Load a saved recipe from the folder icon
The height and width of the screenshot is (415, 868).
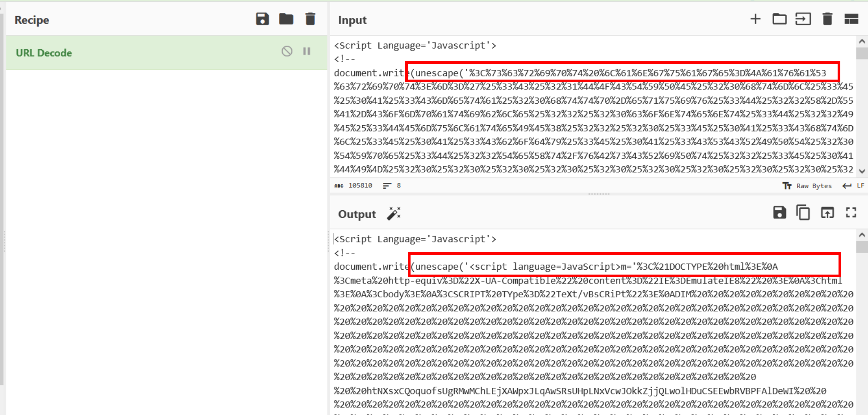tap(286, 19)
